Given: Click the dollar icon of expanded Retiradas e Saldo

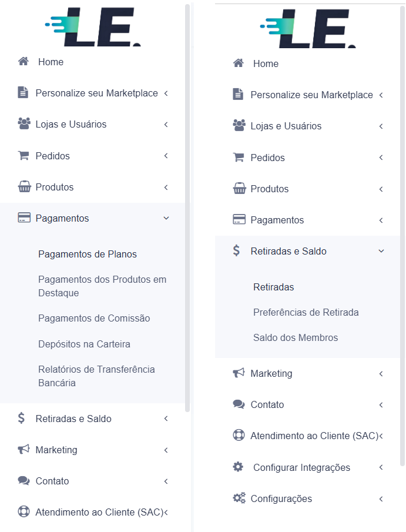Looking at the screenshot, I should coord(236,250).
